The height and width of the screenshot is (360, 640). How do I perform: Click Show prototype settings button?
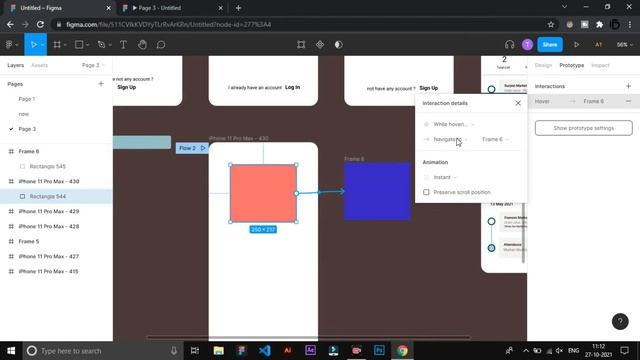(583, 128)
